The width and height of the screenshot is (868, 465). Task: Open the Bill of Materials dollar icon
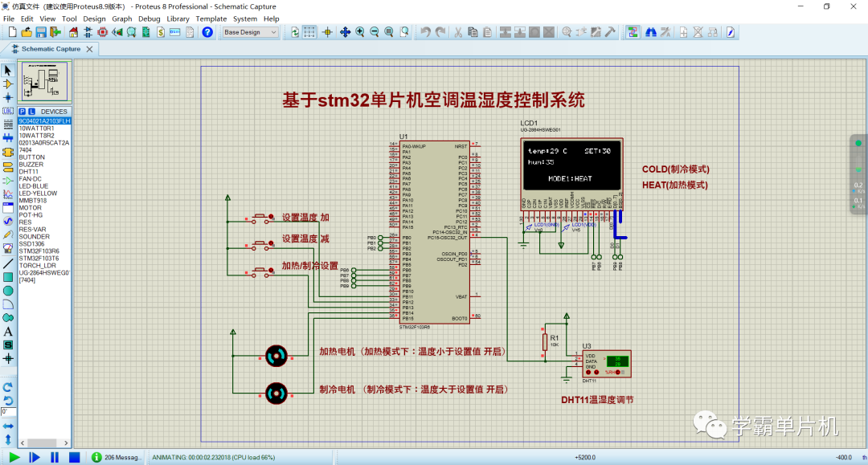click(x=161, y=33)
